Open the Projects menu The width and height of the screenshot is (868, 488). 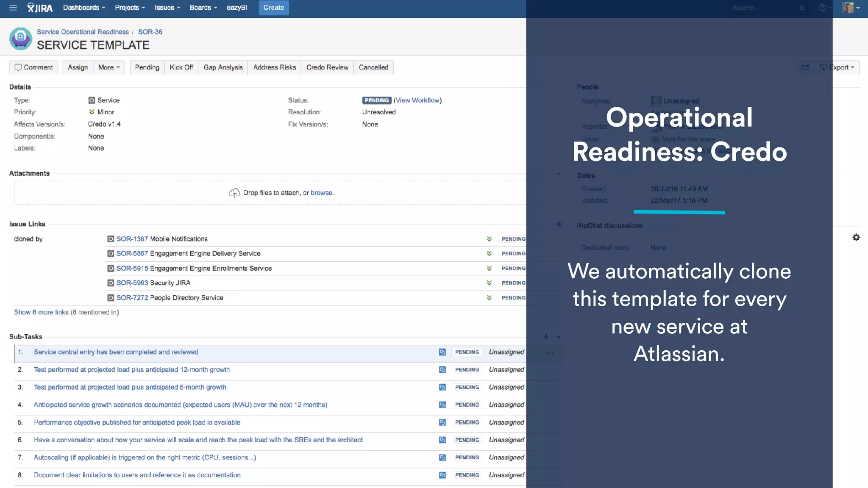point(130,8)
